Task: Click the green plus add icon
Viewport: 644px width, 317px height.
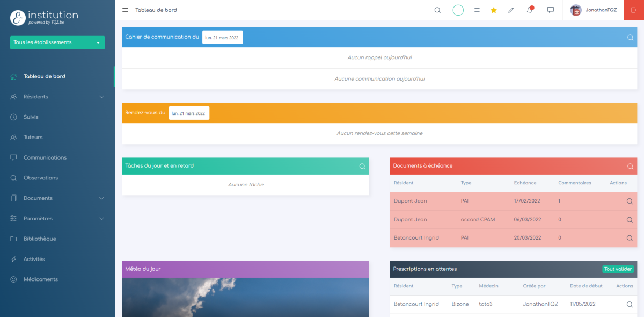Action: tap(458, 10)
